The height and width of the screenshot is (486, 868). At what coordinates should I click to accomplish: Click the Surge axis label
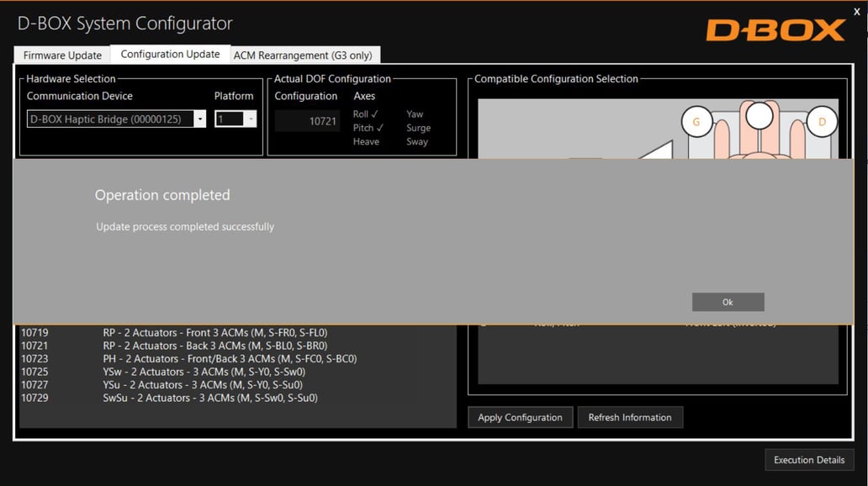419,128
